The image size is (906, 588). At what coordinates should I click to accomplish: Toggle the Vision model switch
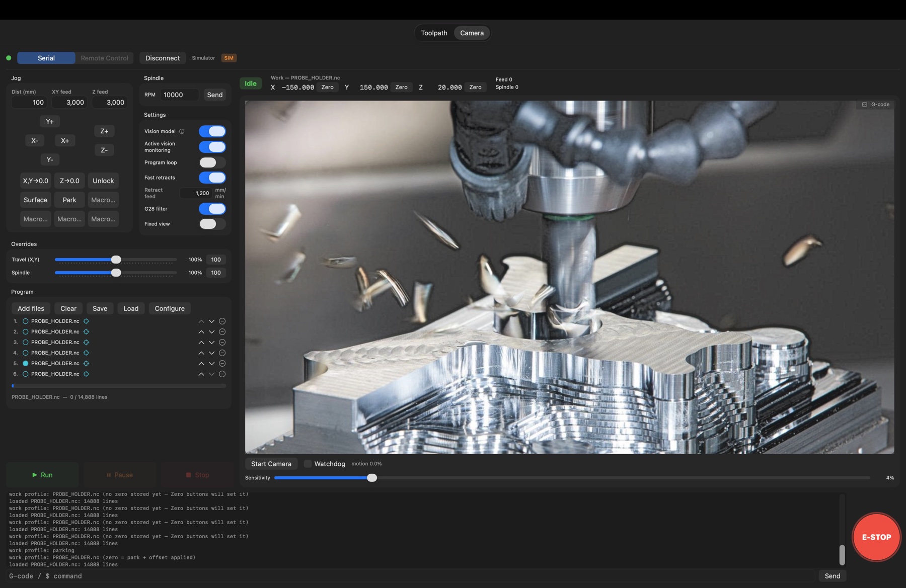(212, 131)
